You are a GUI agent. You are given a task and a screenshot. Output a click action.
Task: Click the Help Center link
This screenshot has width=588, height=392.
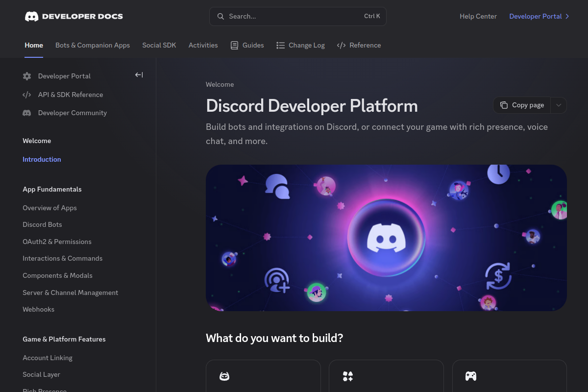coord(478,16)
